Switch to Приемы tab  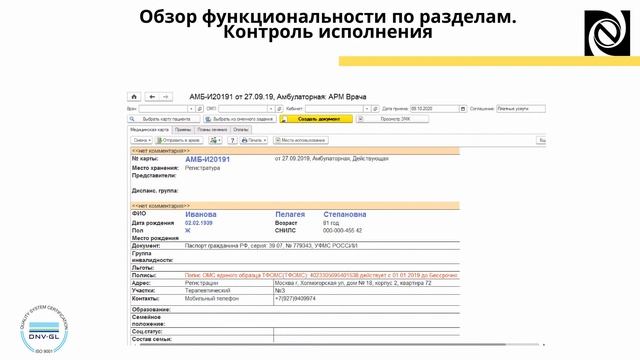tap(183, 130)
